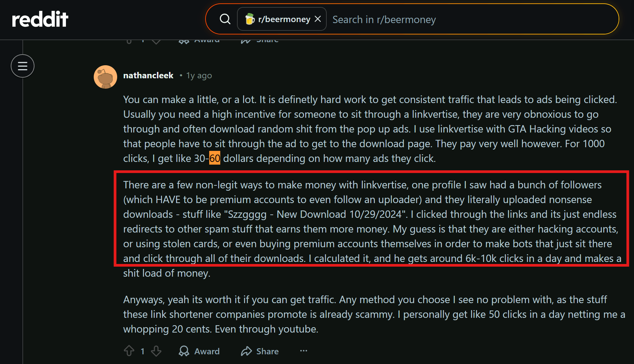Screen dimensions: 634x364
Task: Click the highlighted "60" search match
Action: [x=215, y=158]
